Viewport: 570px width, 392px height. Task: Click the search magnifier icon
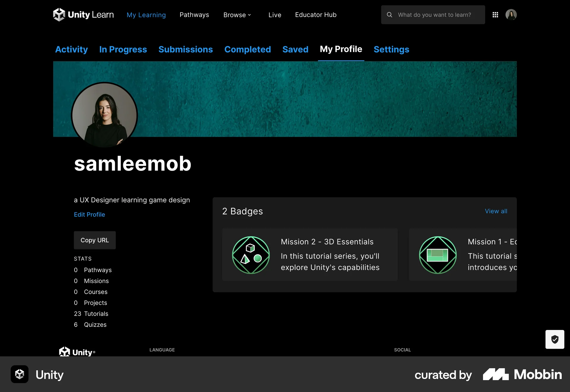click(x=389, y=15)
